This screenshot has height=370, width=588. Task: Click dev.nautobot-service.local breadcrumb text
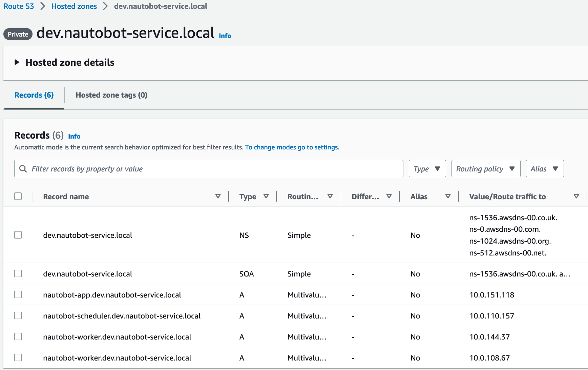pos(161,6)
